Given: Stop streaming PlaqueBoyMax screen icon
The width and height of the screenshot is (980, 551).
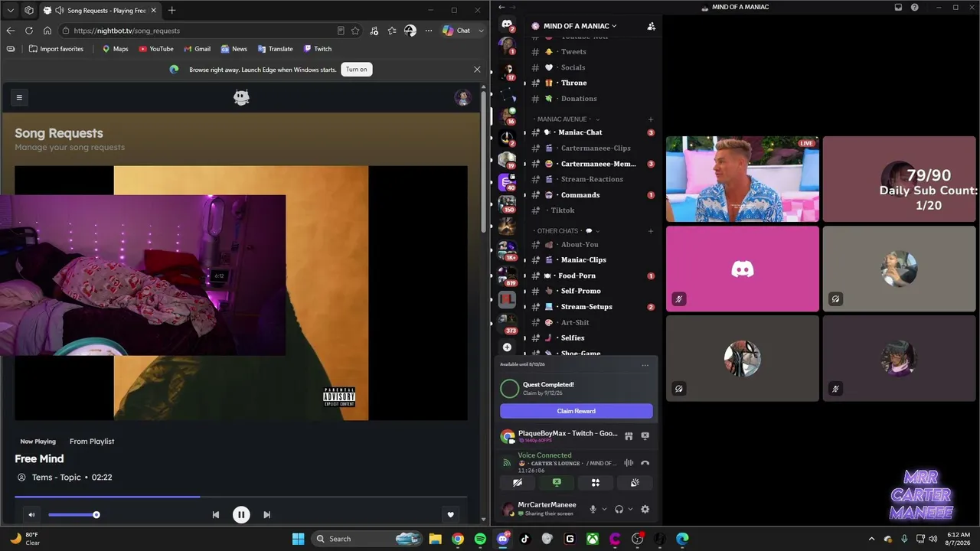Looking at the screenshot, I should click(x=645, y=436).
